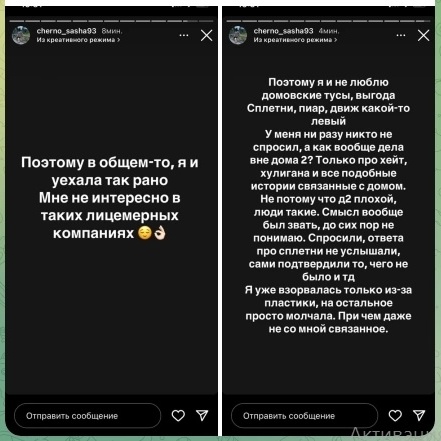Open cherno_sasha93 profile from the left story
Screen dimensions: 441x441
(66, 31)
